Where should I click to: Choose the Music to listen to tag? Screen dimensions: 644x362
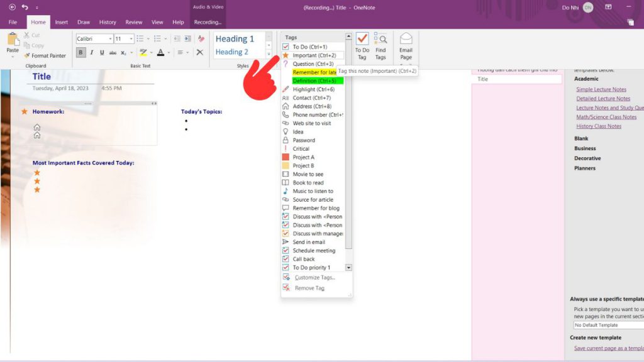(x=313, y=191)
